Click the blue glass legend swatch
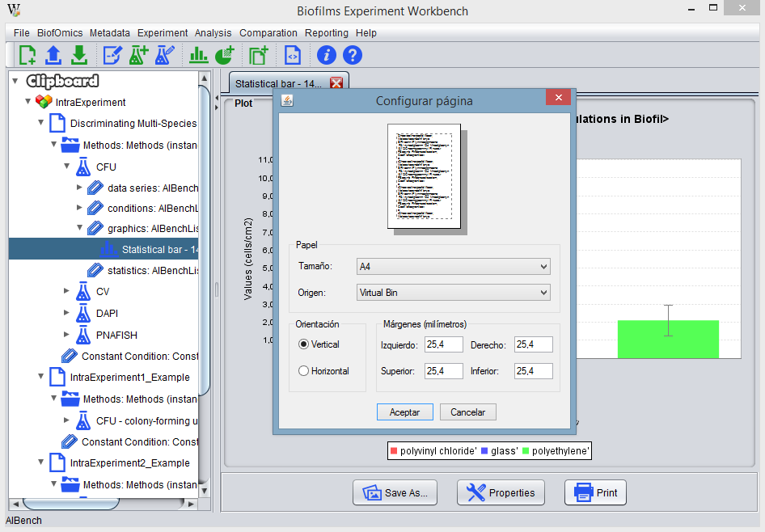Image resolution: width=765 pixels, height=532 pixels. click(x=484, y=451)
